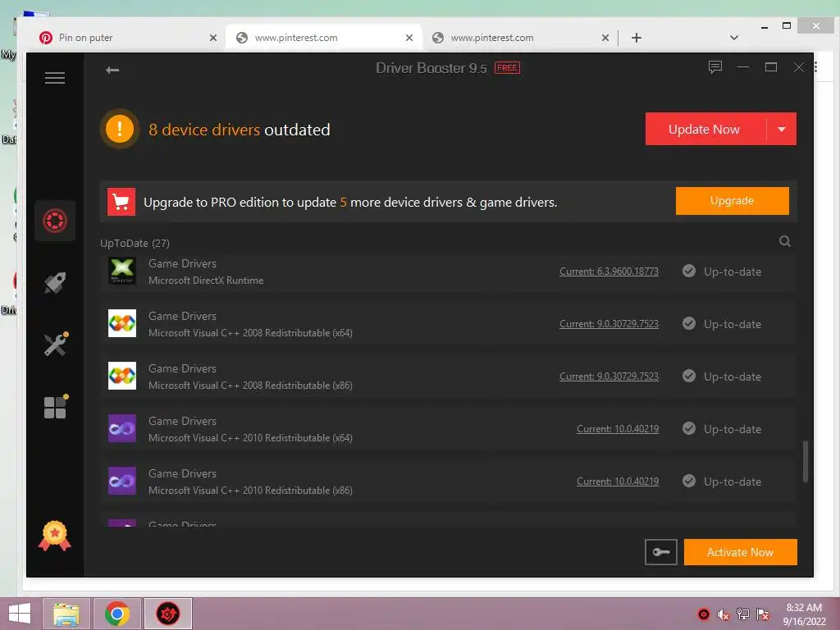Click the red shopping cart icon
840x630 pixels.
[x=121, y=202]
